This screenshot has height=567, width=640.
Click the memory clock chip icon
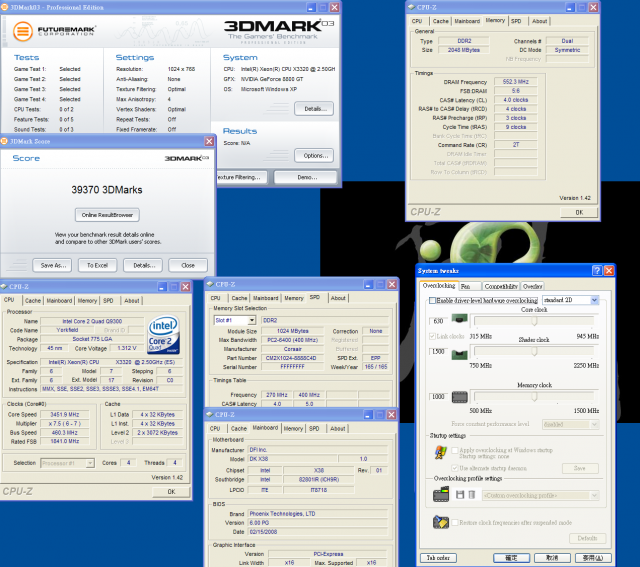click(460, 397)
